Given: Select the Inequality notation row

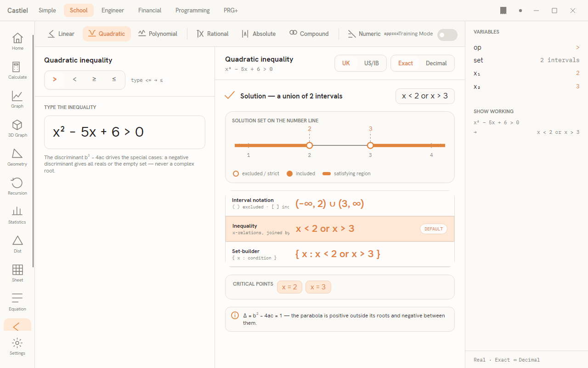Looking at the screenshot, I should coord(340,229).
